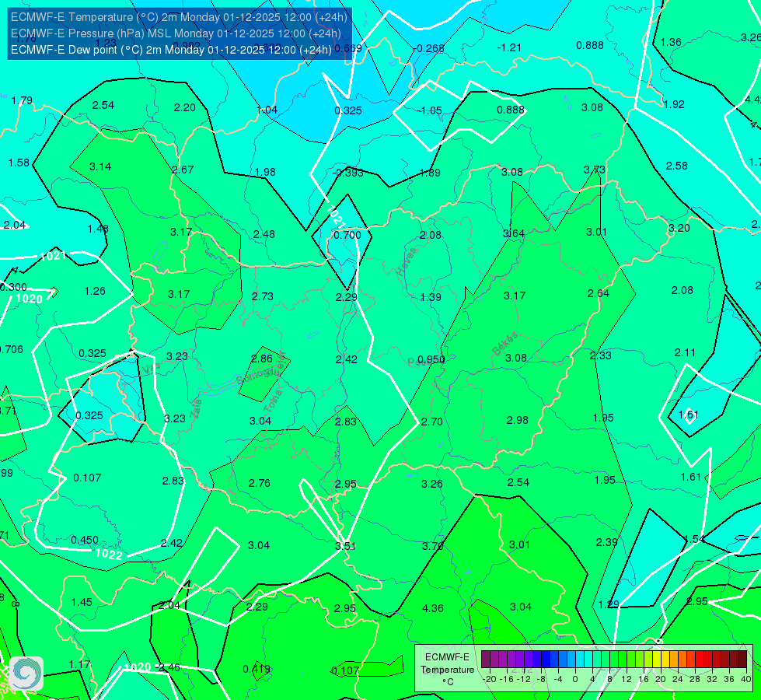
Task: Click the swirl logo icon at bottom left
Action: pyautogui.click(x=26, y=674)
